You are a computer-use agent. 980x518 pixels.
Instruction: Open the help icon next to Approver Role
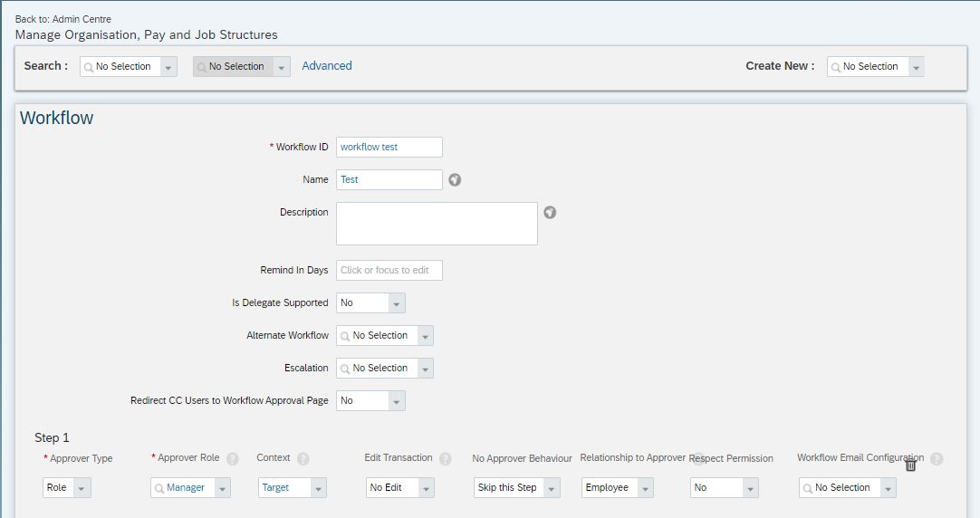233,458
